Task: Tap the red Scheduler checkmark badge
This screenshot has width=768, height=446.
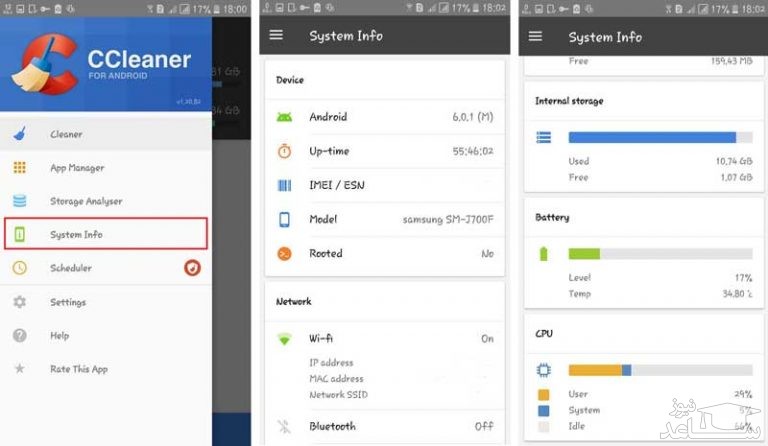Action: point(193,268)
